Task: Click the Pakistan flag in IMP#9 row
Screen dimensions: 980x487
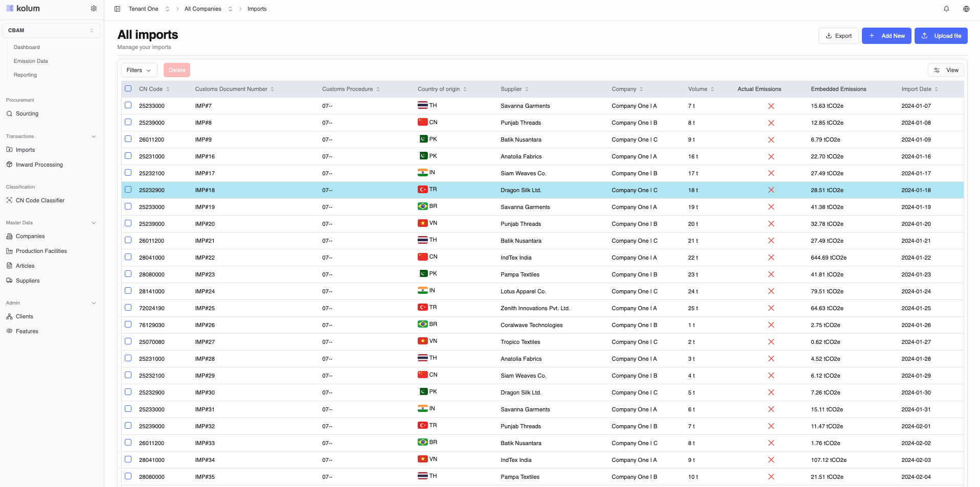Action: [x=423, y=139]
